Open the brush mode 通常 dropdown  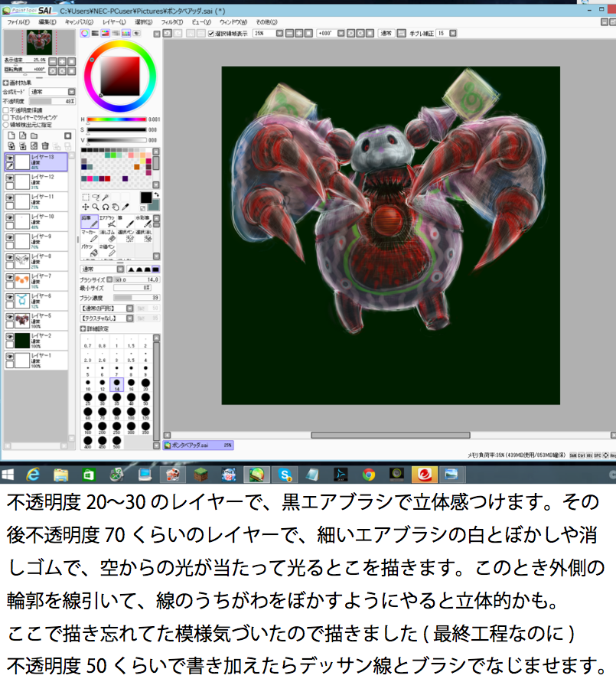point(103,269)
